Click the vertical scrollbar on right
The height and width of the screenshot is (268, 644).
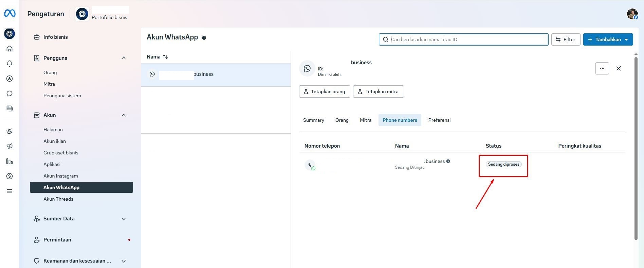click(636, 148)
